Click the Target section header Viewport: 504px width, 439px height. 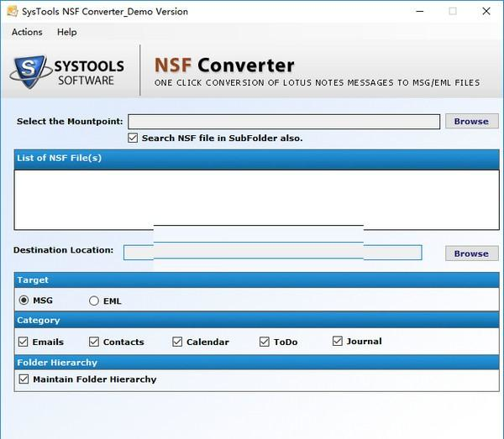tap(256, 280)
